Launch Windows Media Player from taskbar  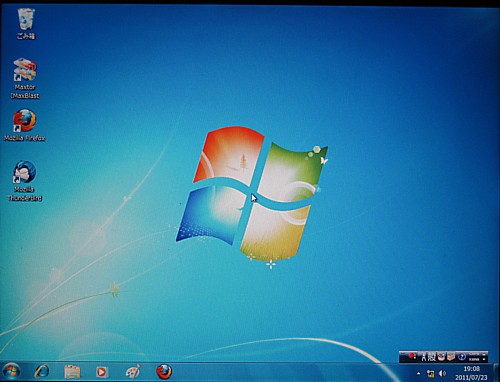tap(102, 372)
